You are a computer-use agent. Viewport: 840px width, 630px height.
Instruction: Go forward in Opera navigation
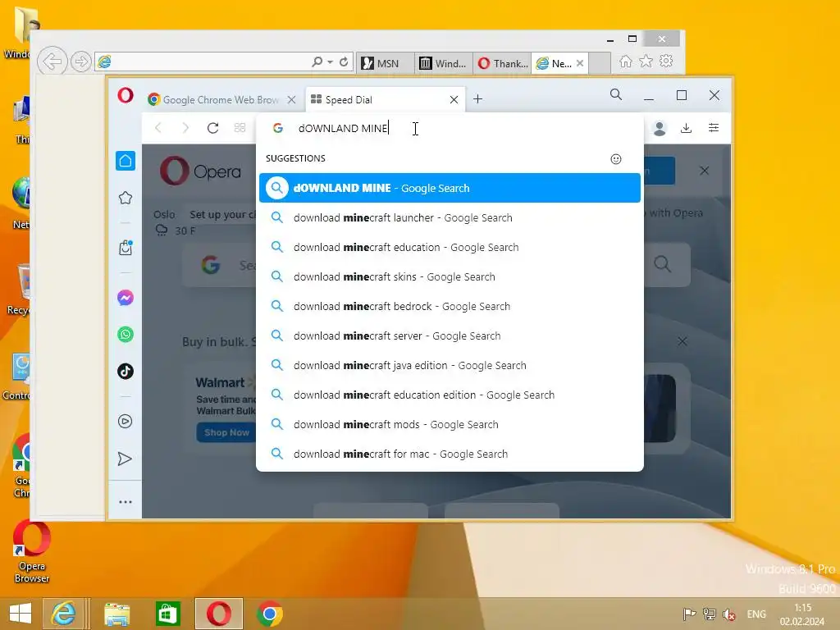pyautogui.click(x=185, y=127)
